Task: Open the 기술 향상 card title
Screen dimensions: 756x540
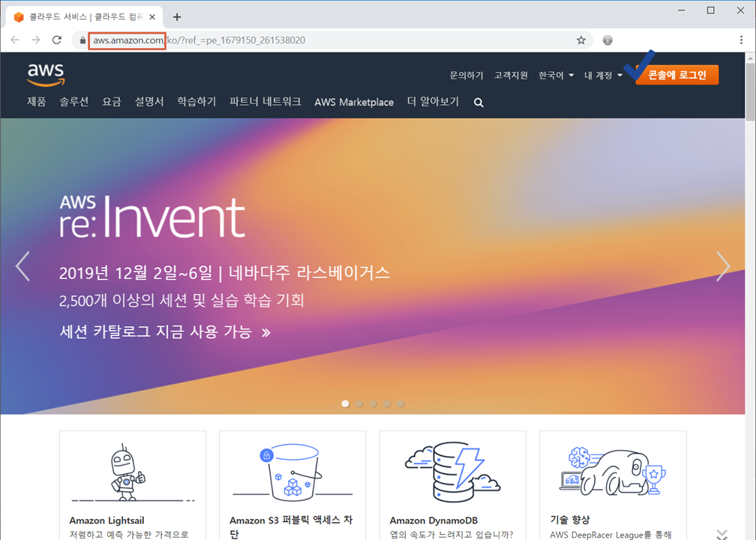Action: coord(570,520)
